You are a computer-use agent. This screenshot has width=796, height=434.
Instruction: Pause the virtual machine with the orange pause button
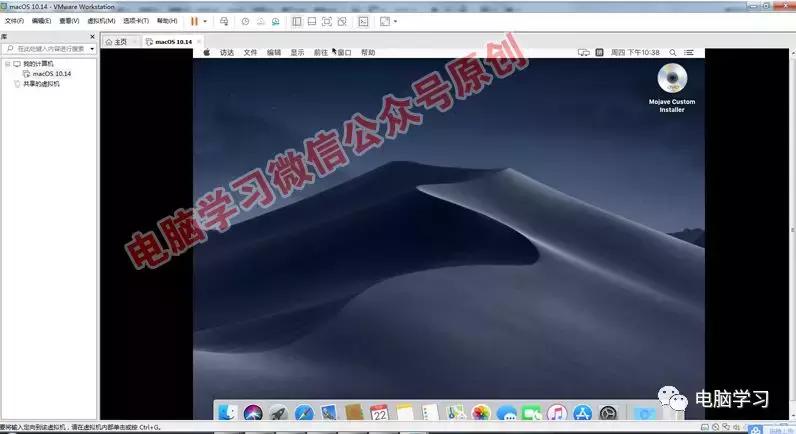click(194, 21)
